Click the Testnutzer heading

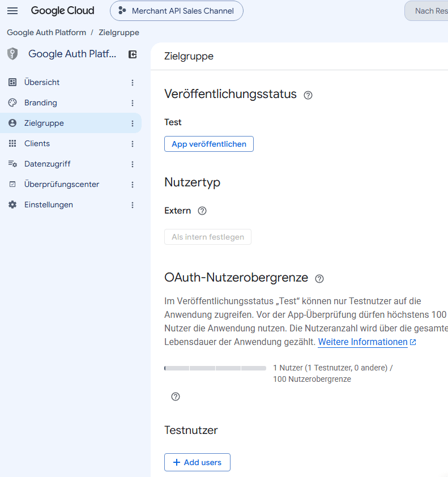click(x=191, y=430)
